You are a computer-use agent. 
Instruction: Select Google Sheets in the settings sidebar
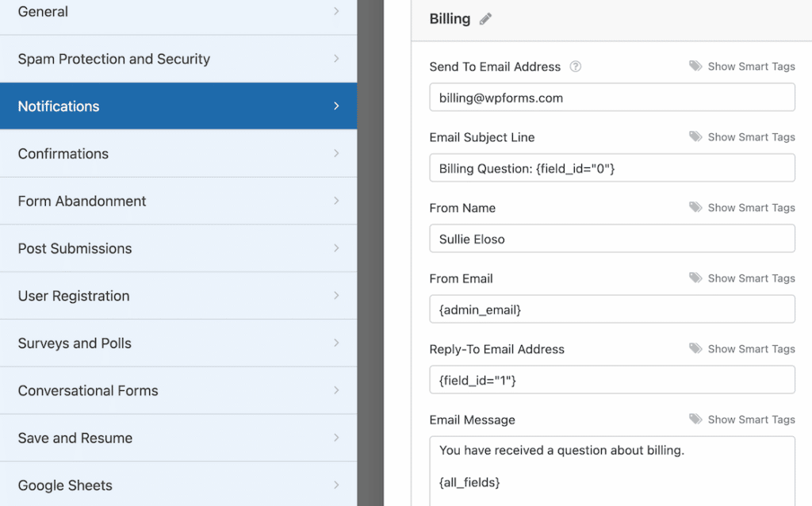click(x=178, y=485)
